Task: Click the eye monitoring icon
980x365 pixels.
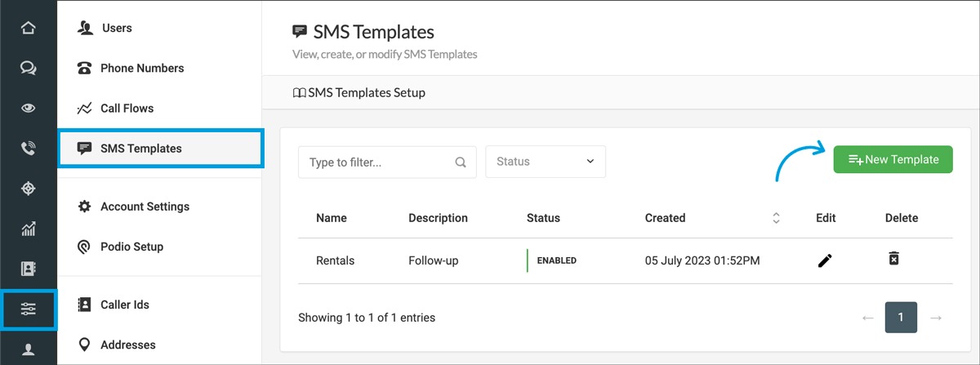Action: coord(29,108)
